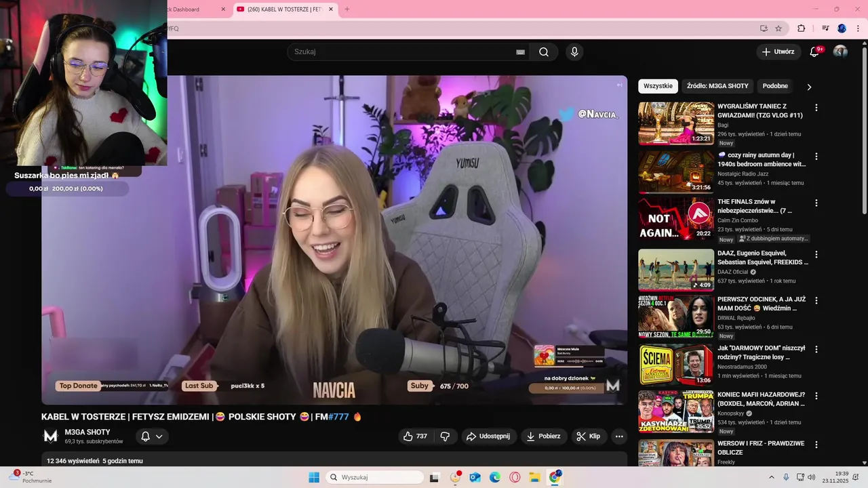Click the Chrome profile avatar

842,28
